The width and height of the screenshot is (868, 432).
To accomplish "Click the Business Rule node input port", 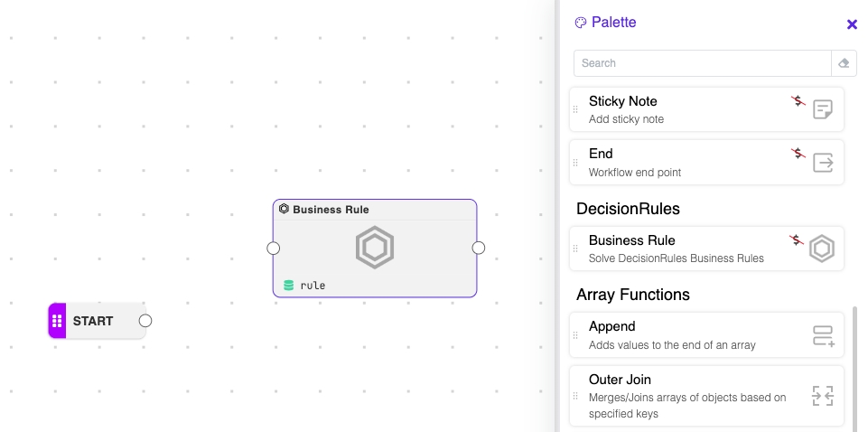I will (274, 249).
